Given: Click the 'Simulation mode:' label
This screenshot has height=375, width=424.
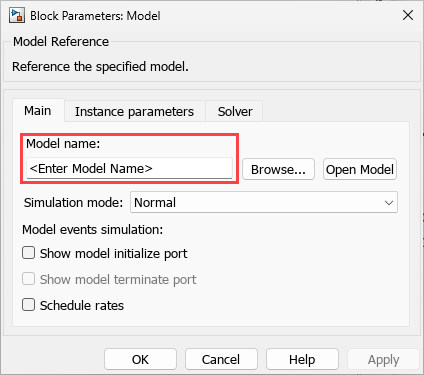Looking at the screenshot, I should click(73, 203).
